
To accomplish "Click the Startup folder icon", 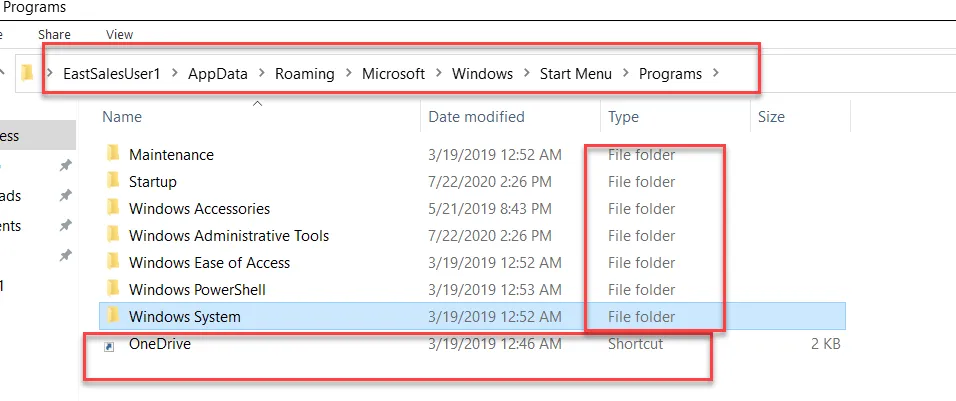I will 111,182.
